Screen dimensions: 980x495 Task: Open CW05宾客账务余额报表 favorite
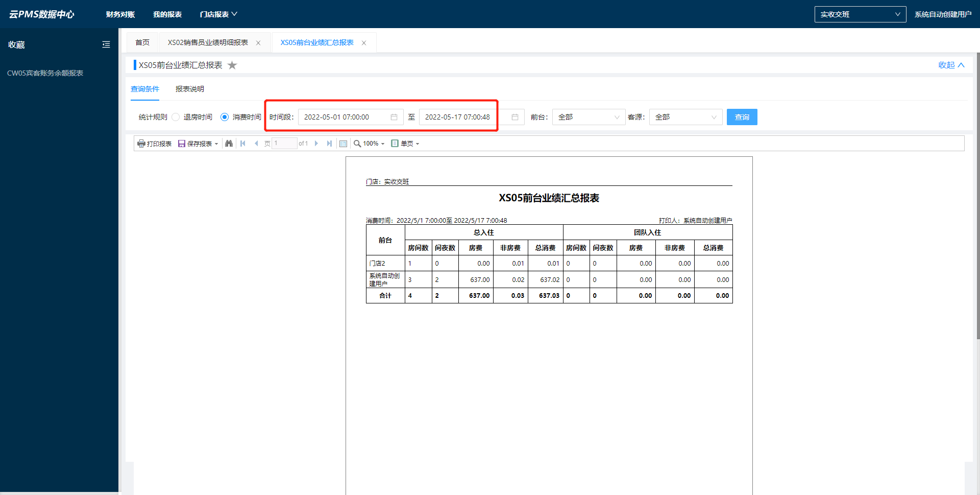click(45, 73)
